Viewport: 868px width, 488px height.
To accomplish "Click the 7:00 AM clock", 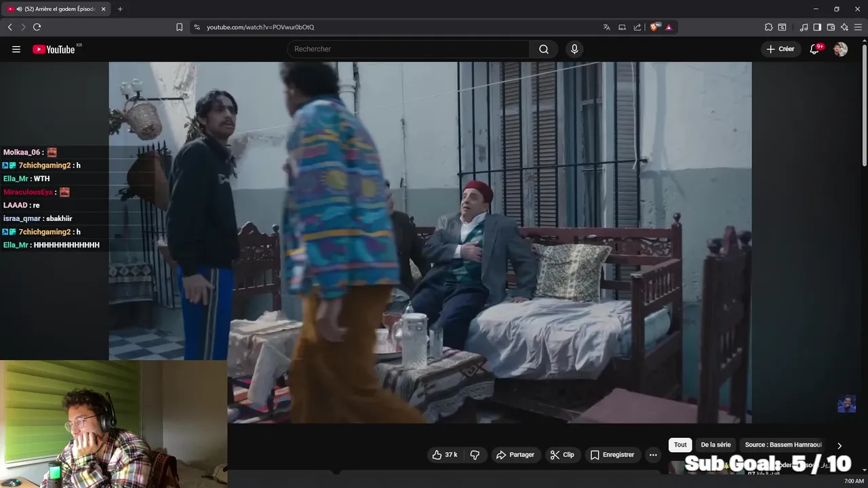I will click(x=854, y=481).
